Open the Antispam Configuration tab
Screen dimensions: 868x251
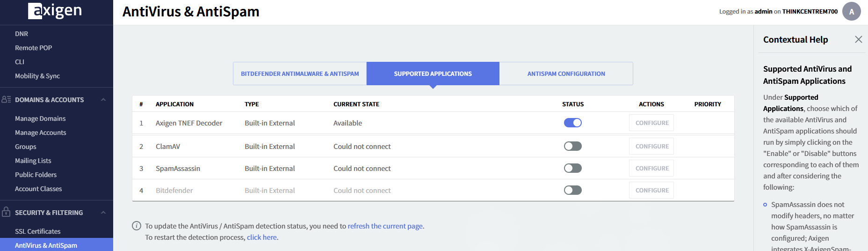566,74
